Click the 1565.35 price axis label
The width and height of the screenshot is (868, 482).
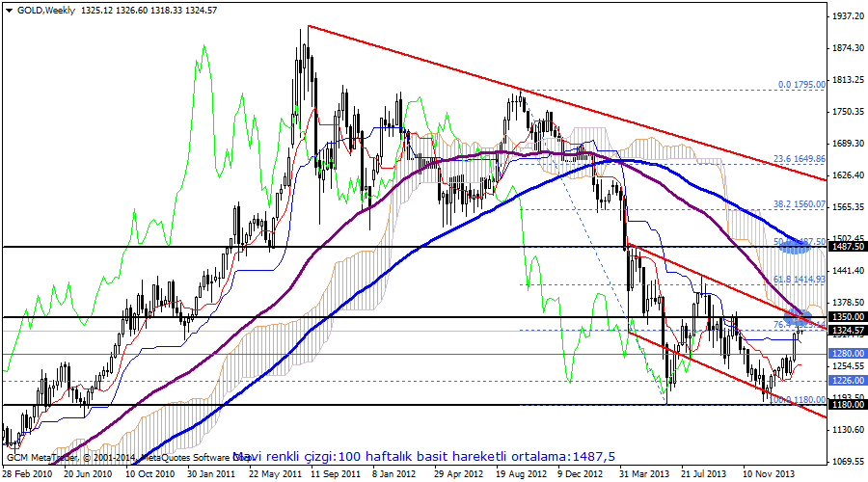click(848, 206)
